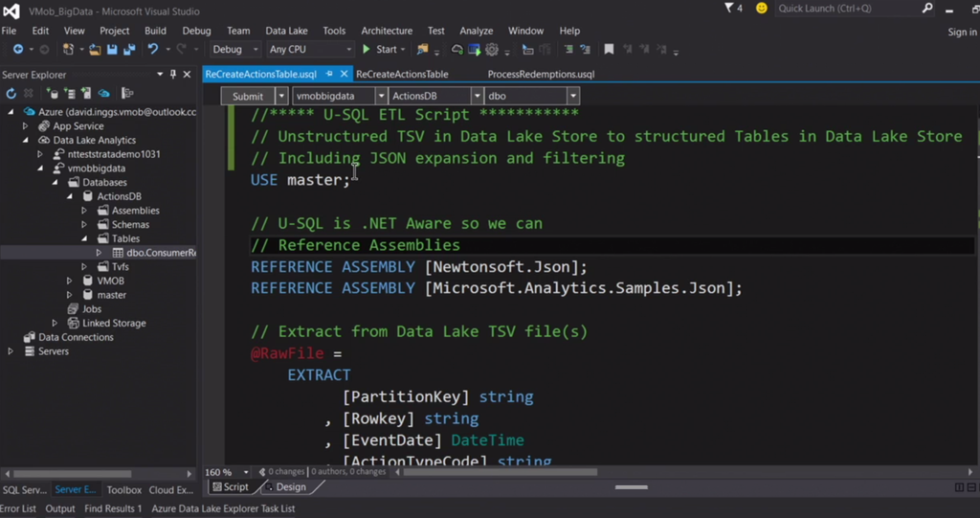Expand the VMOB database node
Viewport: 980px width, 518px height.
point(70,282)
